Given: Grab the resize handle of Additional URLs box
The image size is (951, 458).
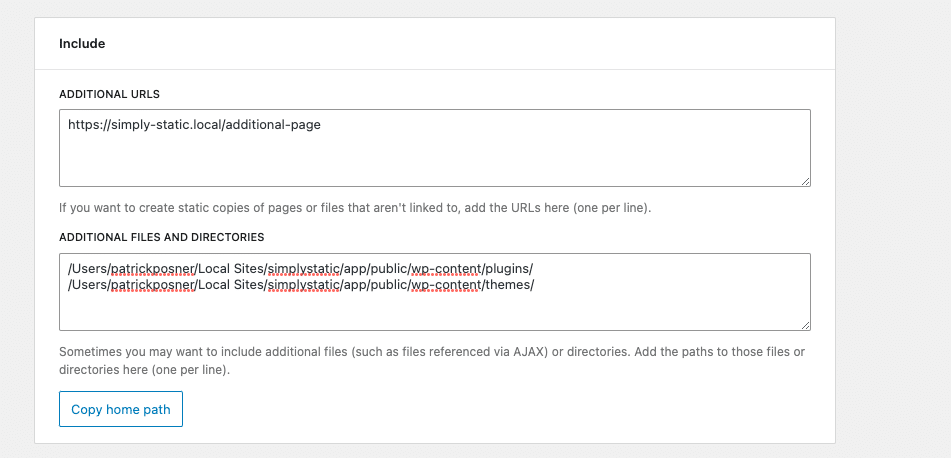Looking at the screenshot, I should [805, 181].
